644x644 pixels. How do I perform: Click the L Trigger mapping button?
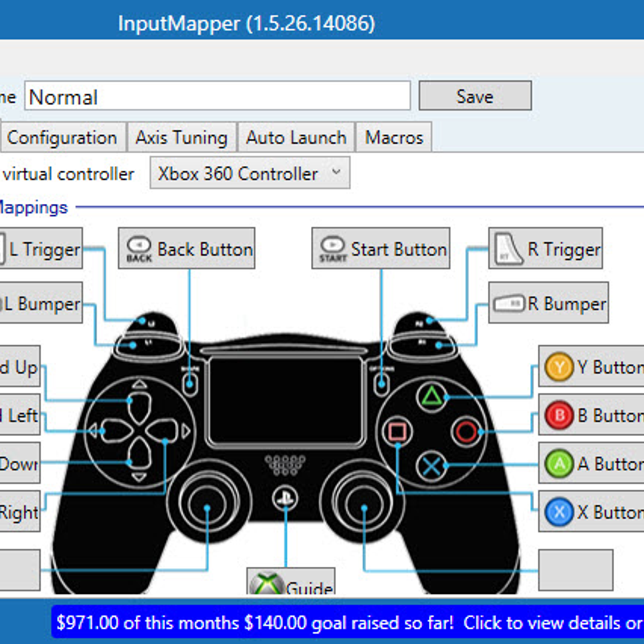pos(41,248)
